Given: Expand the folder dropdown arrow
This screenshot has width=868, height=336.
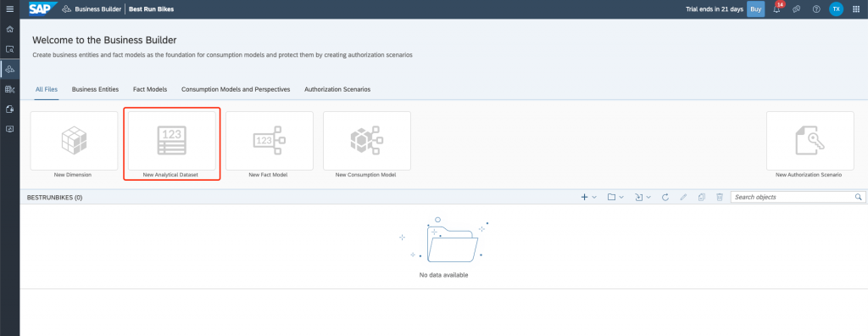Looking at the screenshot, I should [621, 197].
